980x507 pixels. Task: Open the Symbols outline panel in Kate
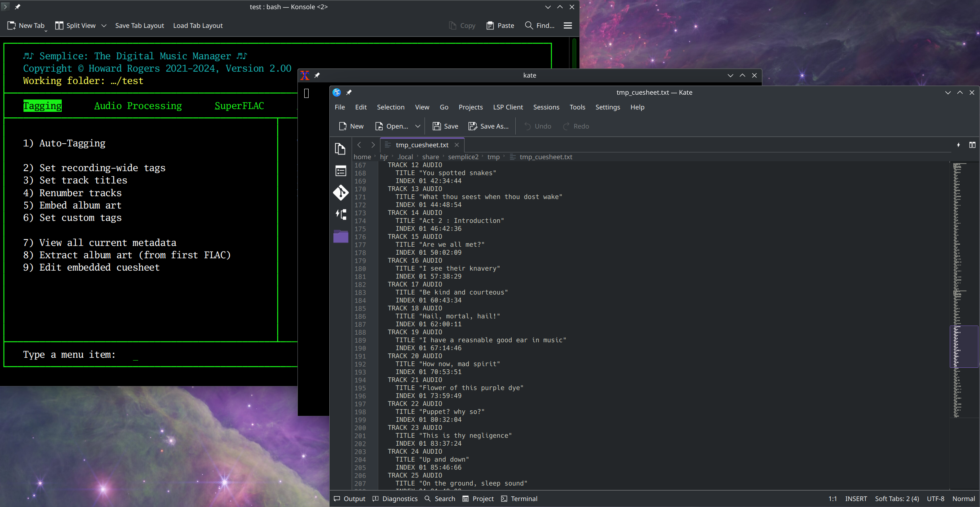340,170
